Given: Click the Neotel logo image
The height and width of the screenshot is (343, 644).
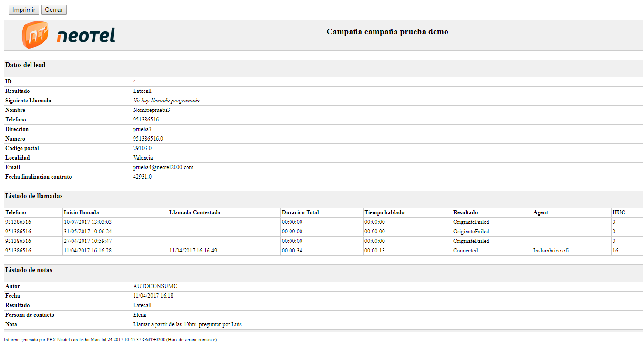Looking at the screenshot, I should click(68, 35).
